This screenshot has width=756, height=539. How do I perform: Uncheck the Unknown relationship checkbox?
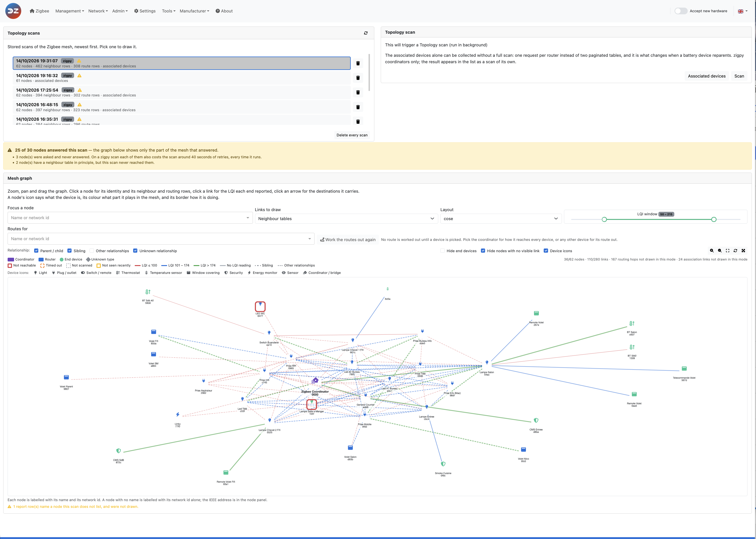[x=135, y=251]
